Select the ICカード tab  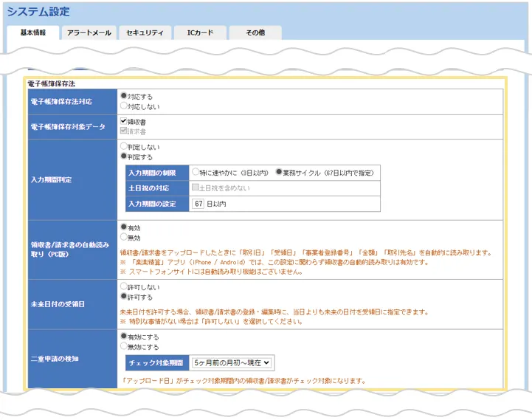pyautogui.click(x=200, y=33)
